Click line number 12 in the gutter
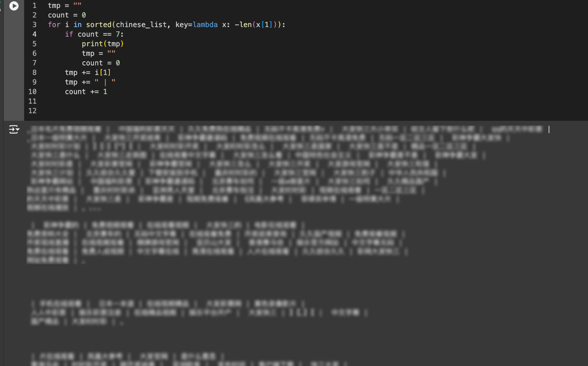588x366 pixels. (x=32, y=111)
